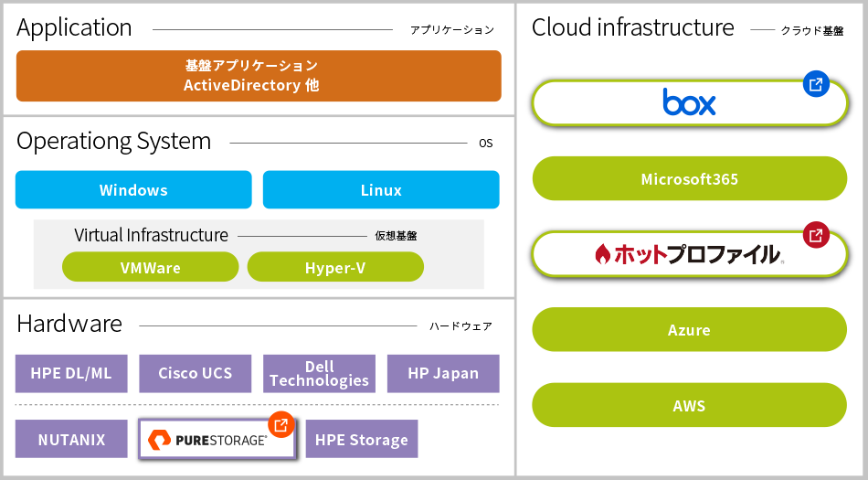Screen dimensions: 868x480
Task: Click the red external-link icon on ホットプロファイル
Action: pos(816,235)
